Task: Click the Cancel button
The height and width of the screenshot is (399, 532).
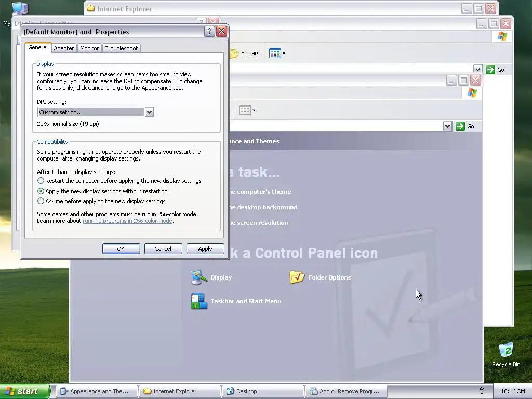Action: pyautogui.click(x=163, y=249)
